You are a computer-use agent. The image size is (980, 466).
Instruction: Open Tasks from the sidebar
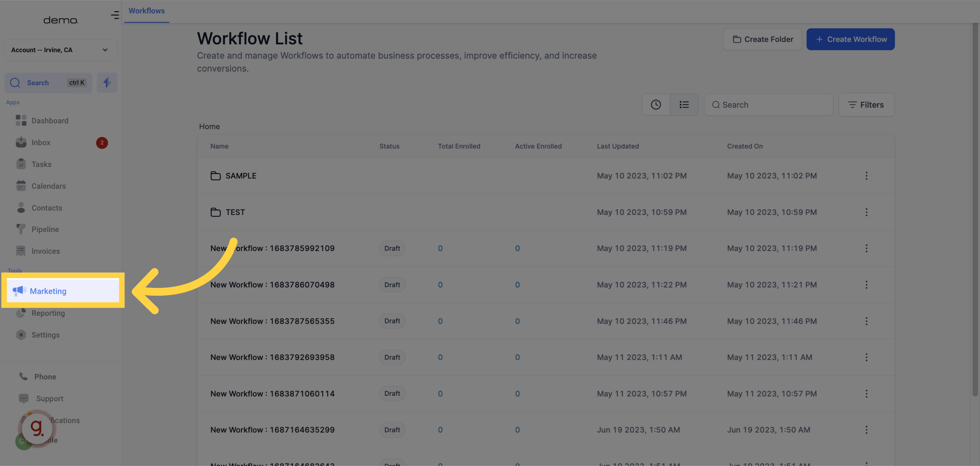click(x=34, y=164)
